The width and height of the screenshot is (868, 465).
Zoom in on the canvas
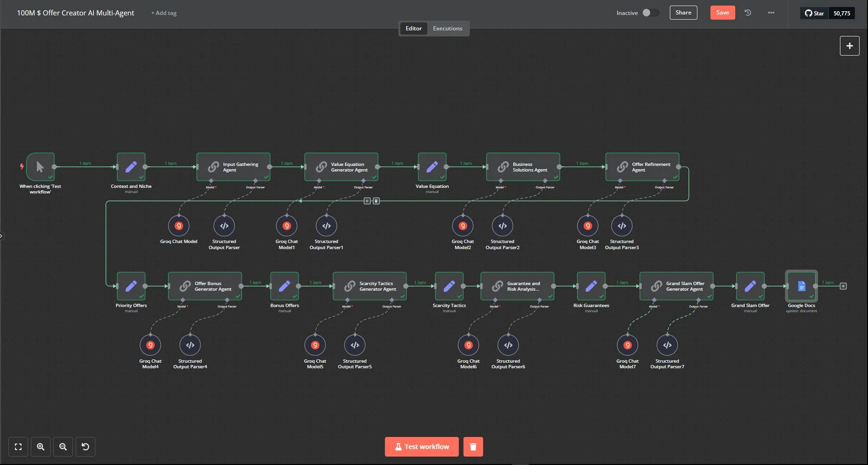click(41, 447)
